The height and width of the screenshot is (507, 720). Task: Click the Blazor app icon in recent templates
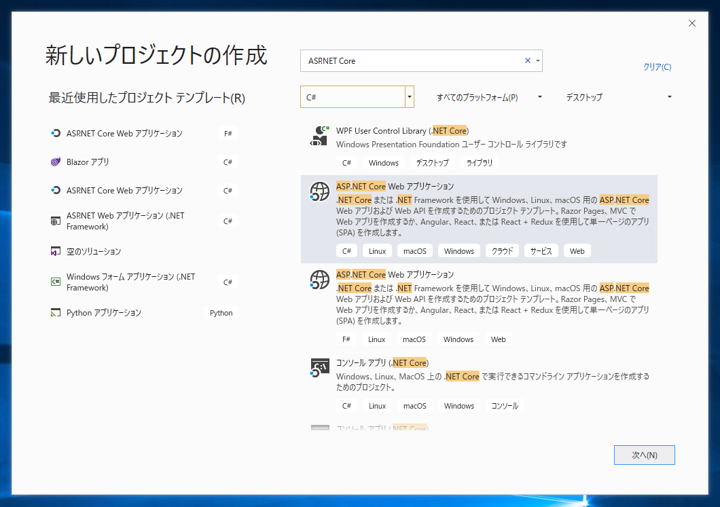[56, 162]
